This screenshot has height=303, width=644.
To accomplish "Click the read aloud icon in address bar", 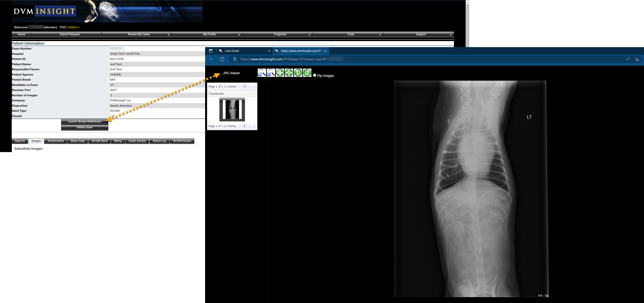I will (x=628, y=59).
